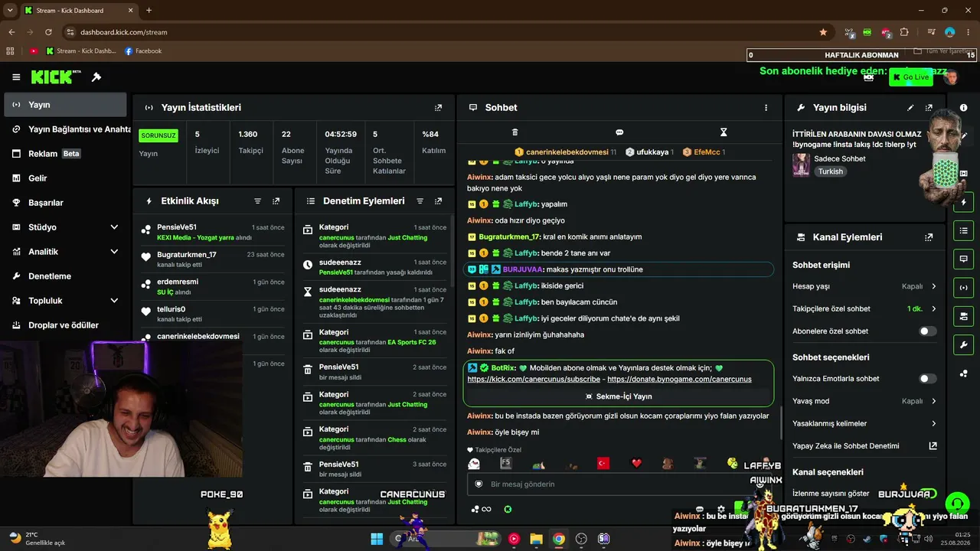The image size is (980, 551).
Task: Click the info icon on the right rail
Action: (963, 108)
